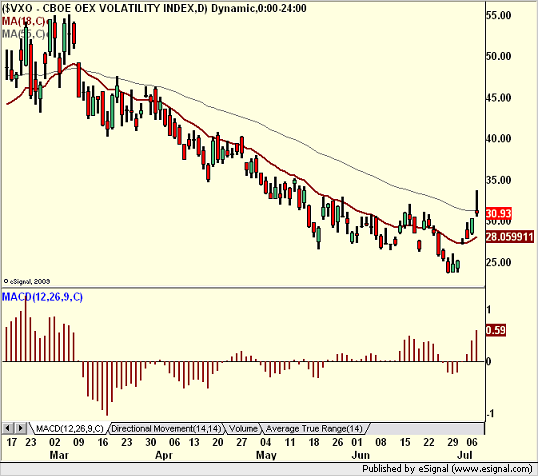The width and height of the screenshot is (538, 476).
Task: Click the left scroll arrow beside indicator tabs
Action: pos(8,428)
